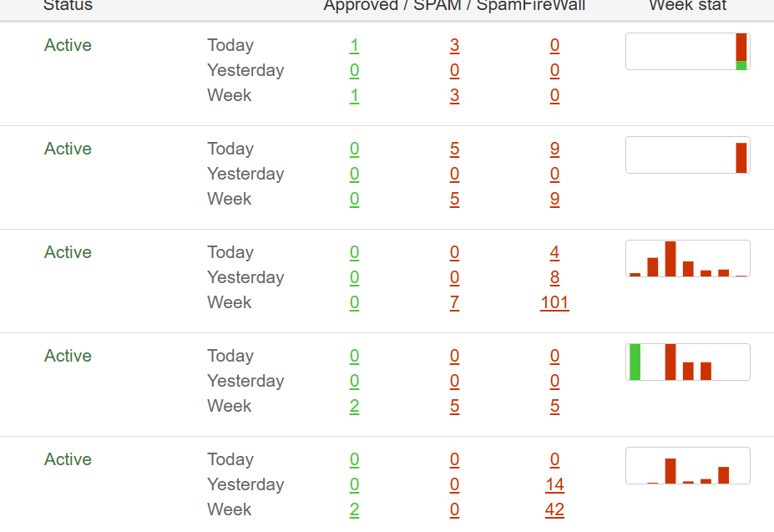Viewport: 774px width, 532px height.
Task: Open week's approved count 2 in fourth row
Action: click(354, 406)
